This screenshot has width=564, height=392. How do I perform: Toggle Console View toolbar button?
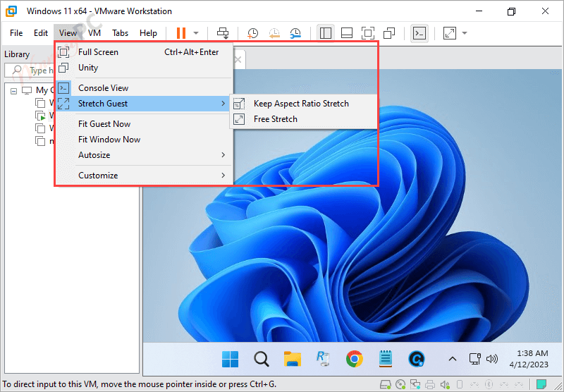419,33
